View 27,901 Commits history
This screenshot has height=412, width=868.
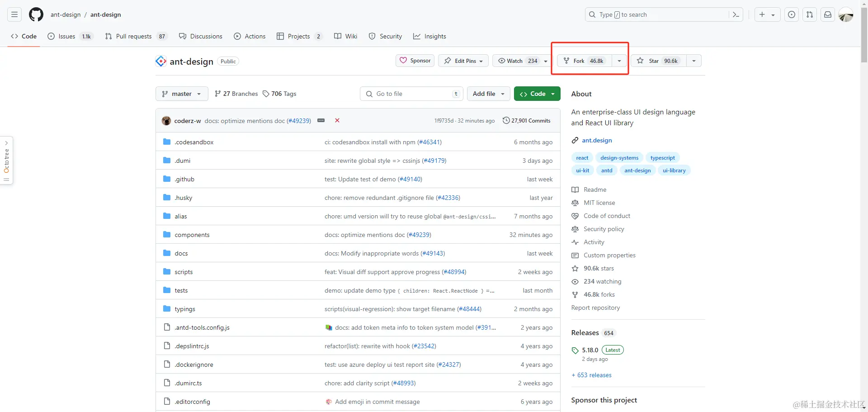(527, 121)
